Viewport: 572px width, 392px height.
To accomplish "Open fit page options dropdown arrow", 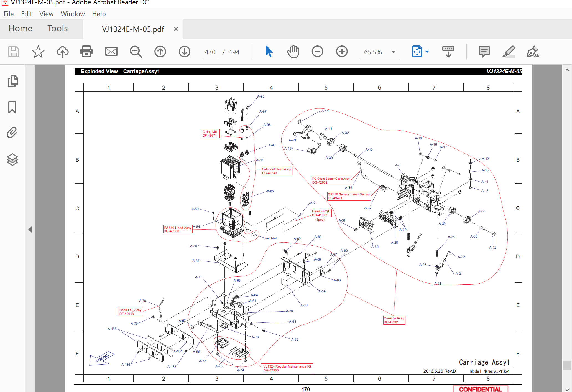I will [x=427, y=52].
